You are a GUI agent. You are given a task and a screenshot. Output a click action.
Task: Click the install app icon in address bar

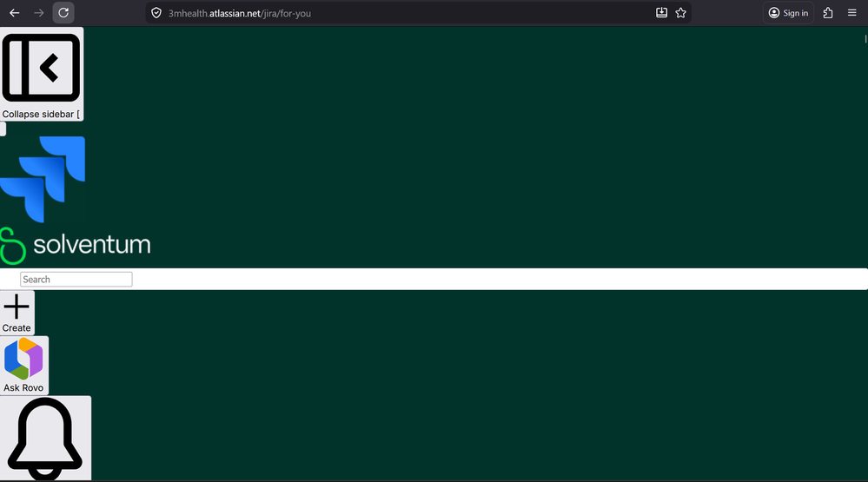tap(661, 13)
